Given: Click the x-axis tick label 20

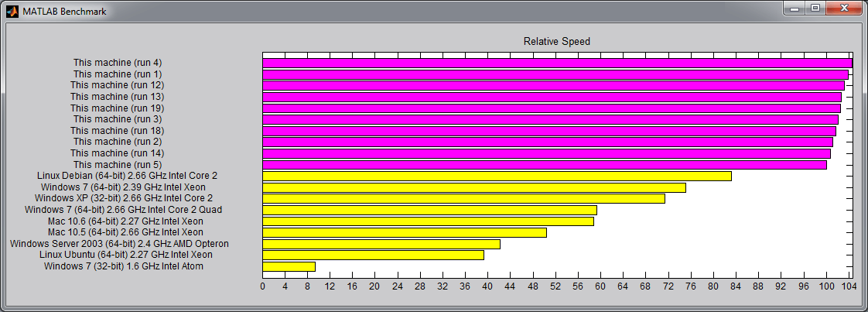Looking at the screenshot, I should (375, 286).
